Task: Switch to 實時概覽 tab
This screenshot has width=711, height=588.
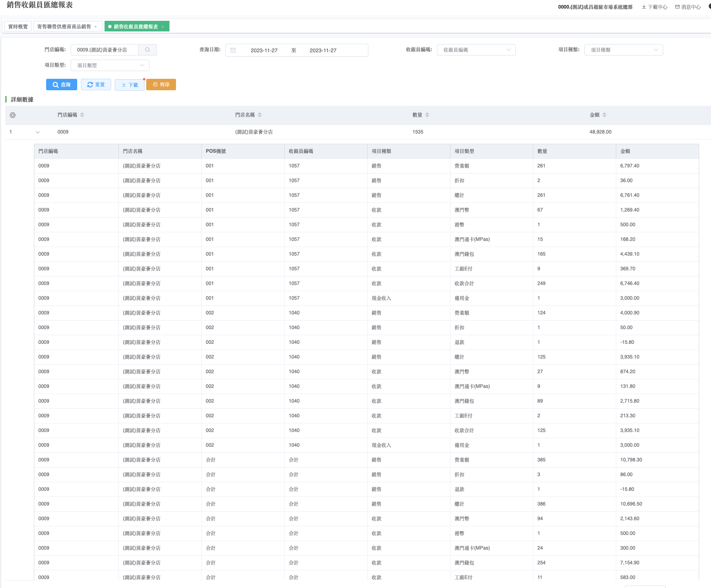Action: [x=18, y=27]
